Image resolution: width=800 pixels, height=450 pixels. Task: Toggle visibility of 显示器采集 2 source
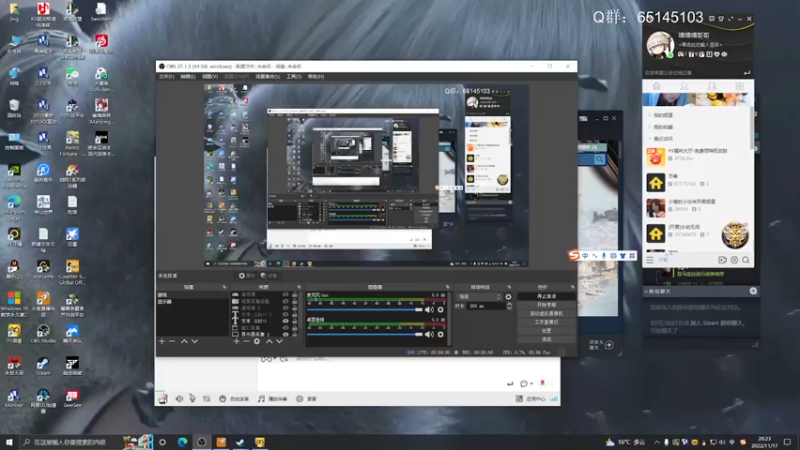click(285, 334)
